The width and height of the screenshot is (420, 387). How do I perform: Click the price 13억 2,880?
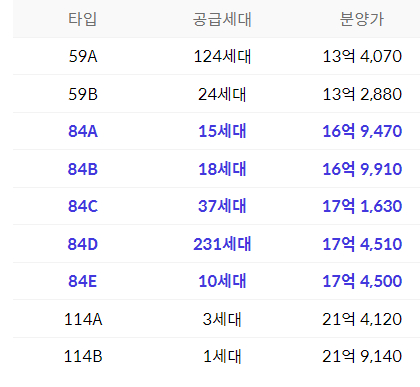coord(362,94)
